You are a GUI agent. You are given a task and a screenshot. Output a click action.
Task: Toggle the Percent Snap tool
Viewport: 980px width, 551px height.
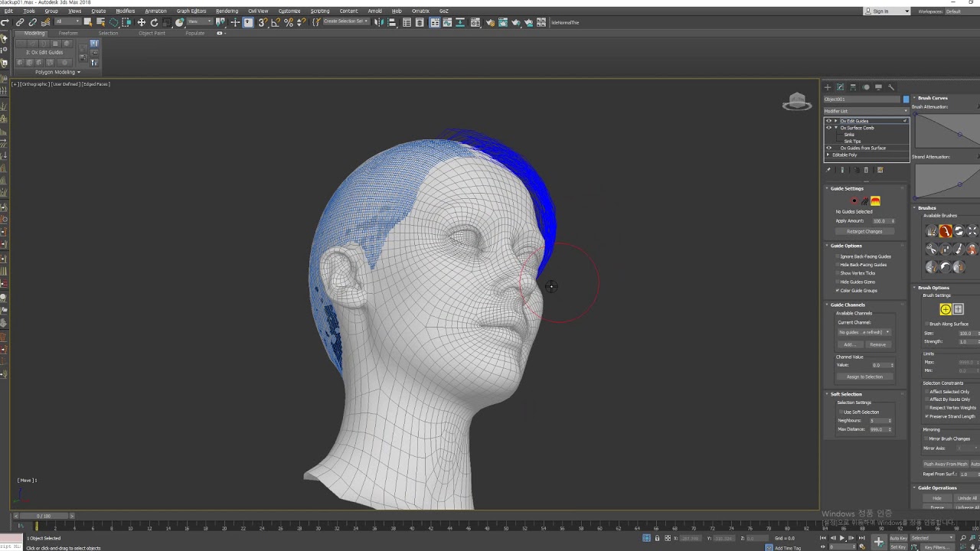288,23
